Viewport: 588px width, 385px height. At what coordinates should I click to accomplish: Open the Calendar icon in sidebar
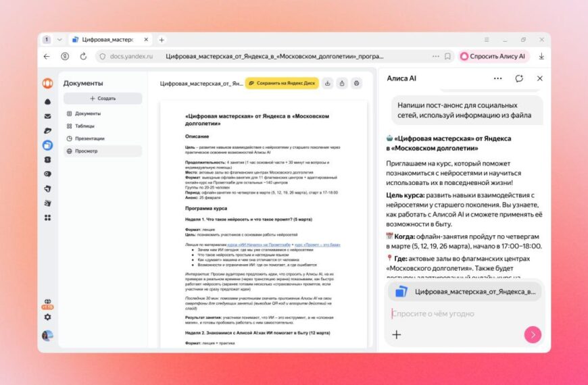pos(47,159)
